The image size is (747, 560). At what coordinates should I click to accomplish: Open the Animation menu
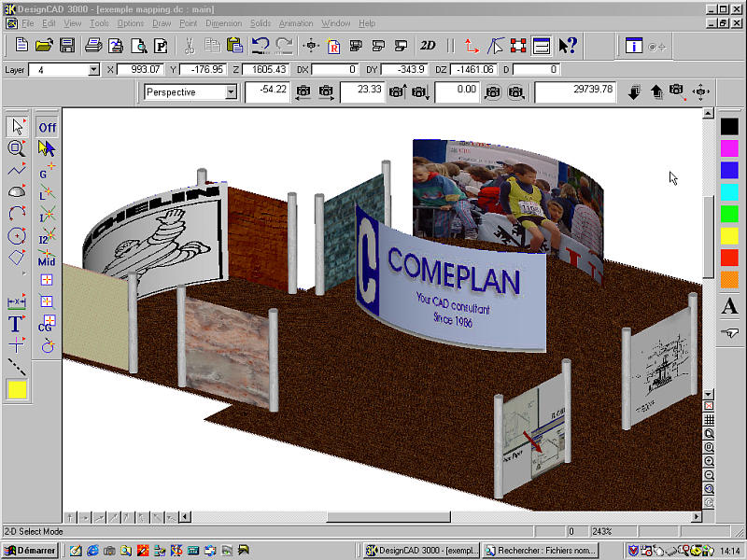coord(296,23)
